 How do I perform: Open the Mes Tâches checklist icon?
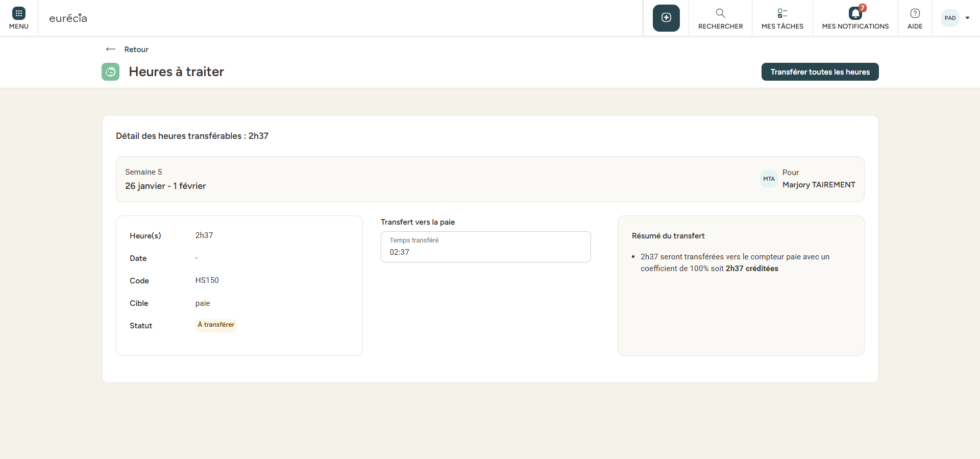782,13
